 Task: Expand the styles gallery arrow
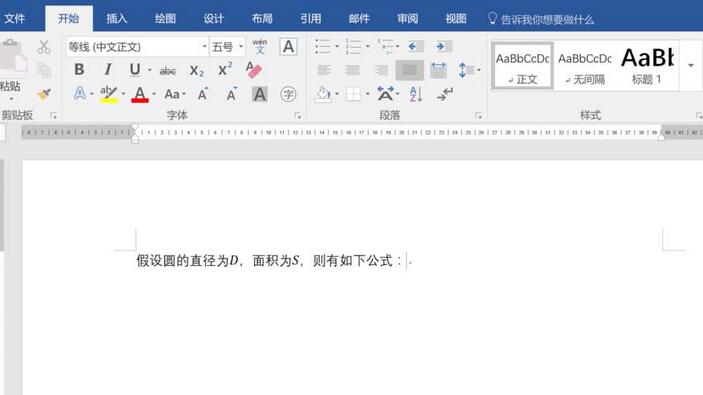pyautogui.click(x=691, y=65)
